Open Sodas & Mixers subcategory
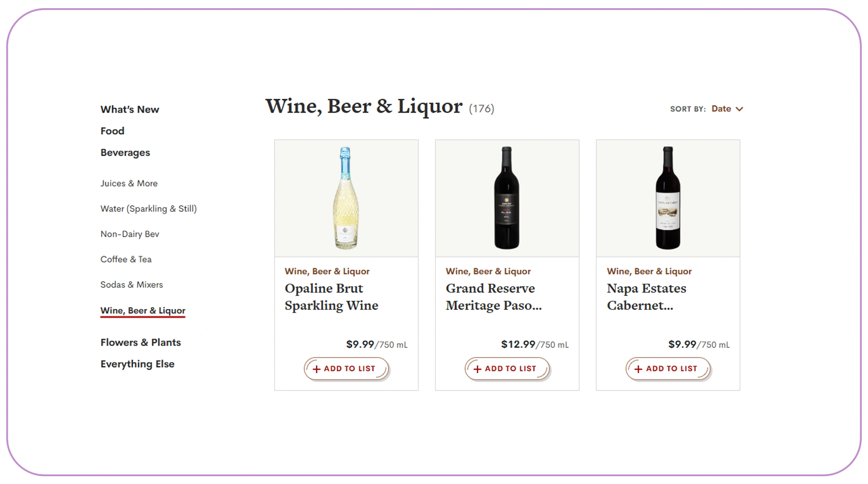The height and width of the screenshot is (484, 868). (132, 285)
